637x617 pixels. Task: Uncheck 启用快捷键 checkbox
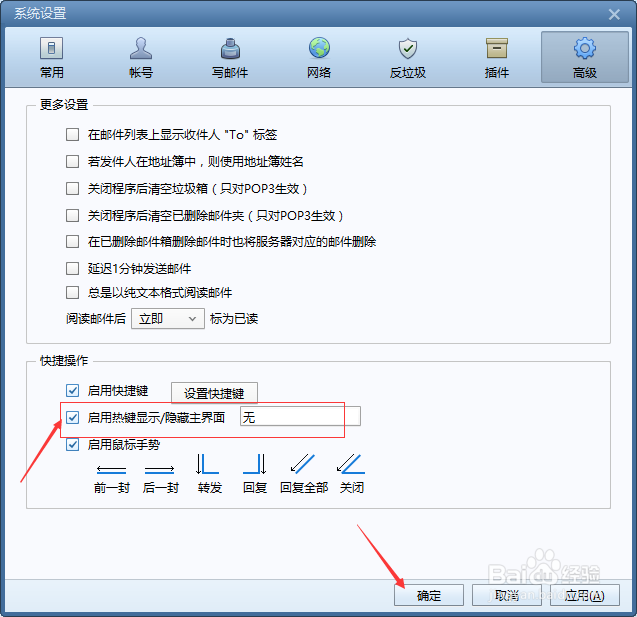[72, 391]
